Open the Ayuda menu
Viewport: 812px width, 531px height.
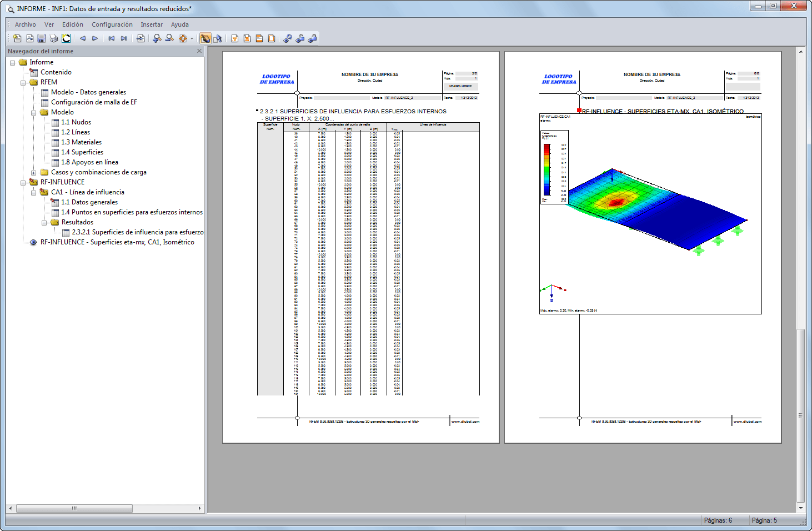180,24
